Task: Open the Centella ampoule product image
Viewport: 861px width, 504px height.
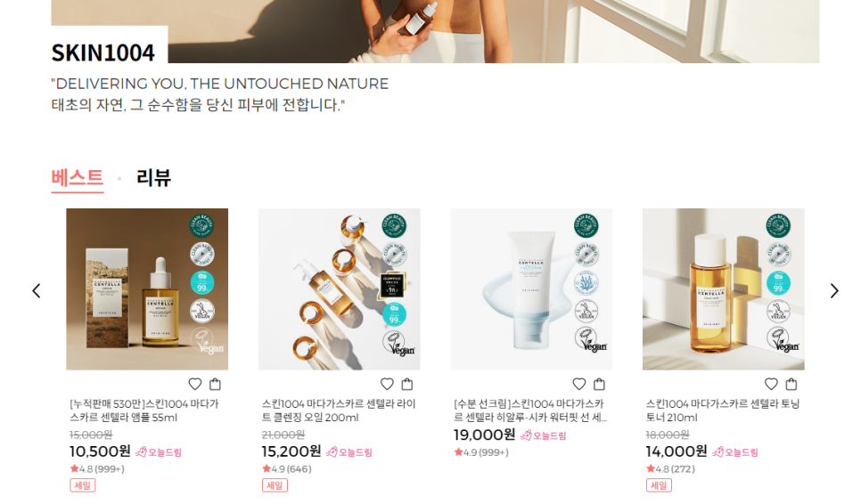Action: point(147,289)
